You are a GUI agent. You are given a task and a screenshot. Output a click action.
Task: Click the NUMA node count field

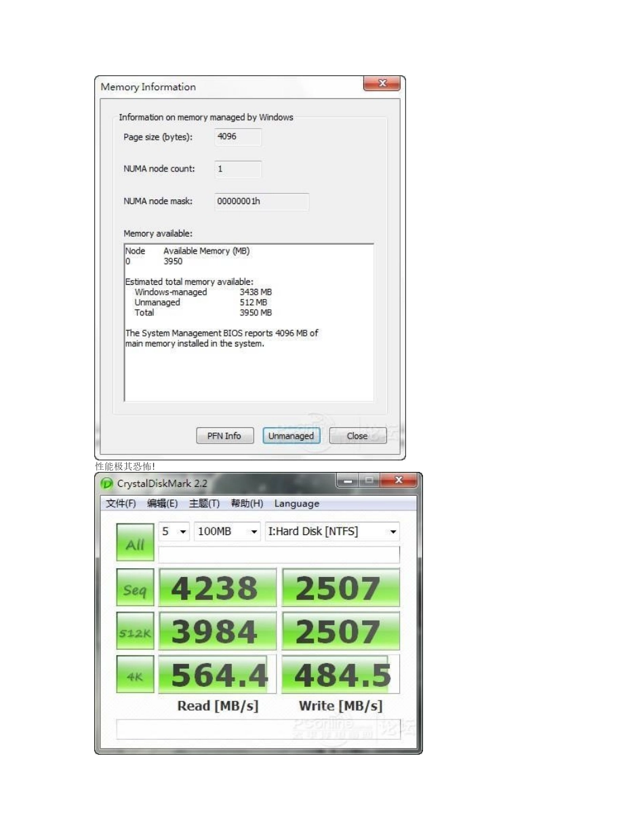click(x=238, y=169)
